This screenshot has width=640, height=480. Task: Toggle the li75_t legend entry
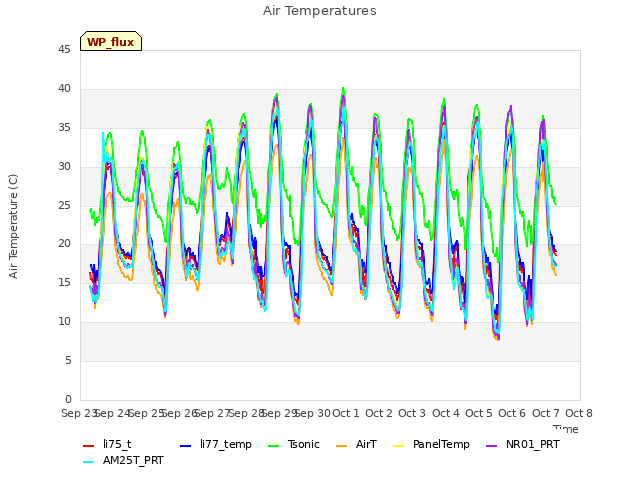107,444
